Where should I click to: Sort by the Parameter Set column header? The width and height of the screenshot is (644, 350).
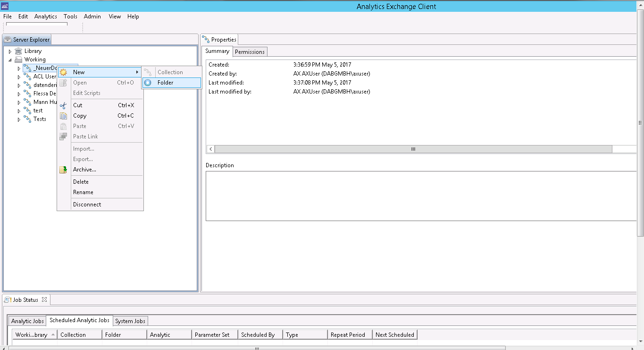click(214, 335)
